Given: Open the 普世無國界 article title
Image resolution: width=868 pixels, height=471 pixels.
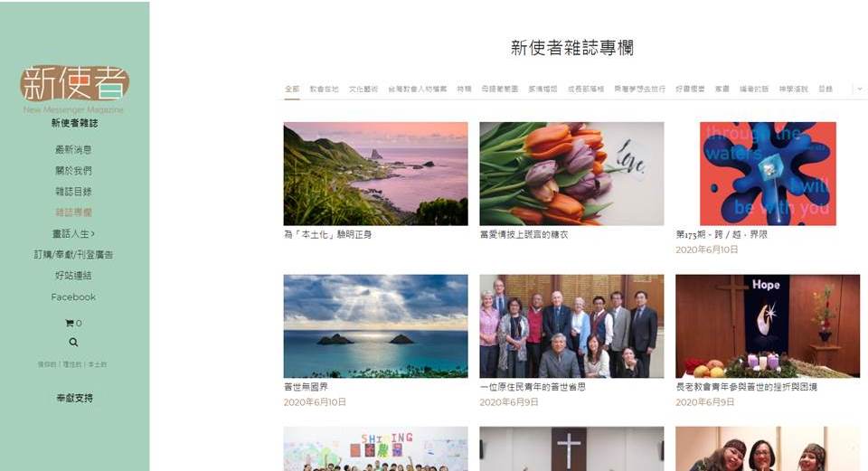Looking at the screenshot, I should 306,387.
